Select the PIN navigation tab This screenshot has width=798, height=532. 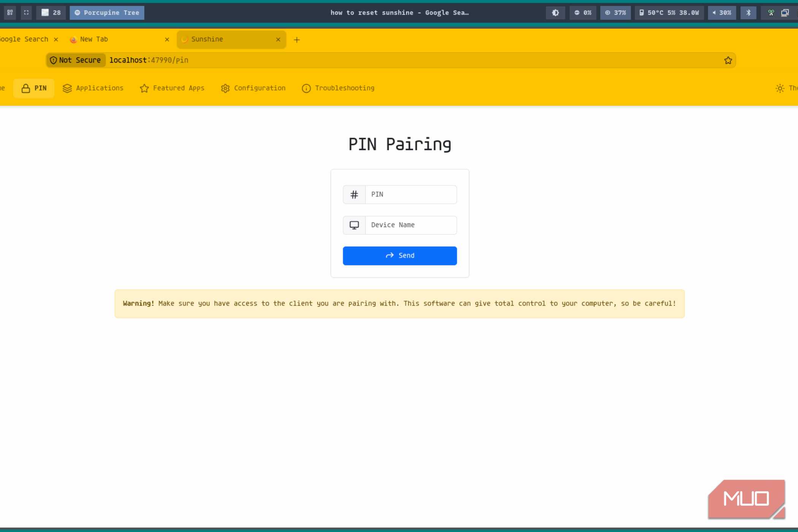point(34,88)
